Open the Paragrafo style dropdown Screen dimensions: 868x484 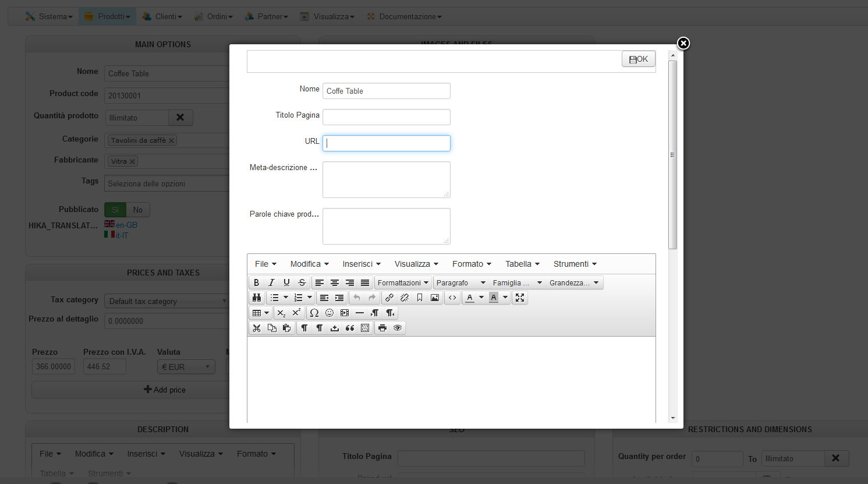tap(460, 282)
